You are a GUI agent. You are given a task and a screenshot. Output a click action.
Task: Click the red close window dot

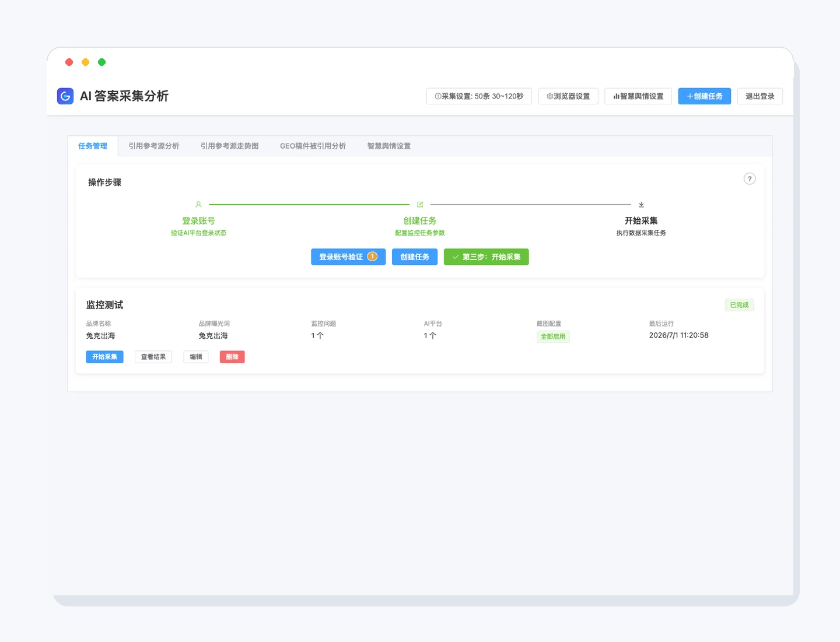[69, 62]
